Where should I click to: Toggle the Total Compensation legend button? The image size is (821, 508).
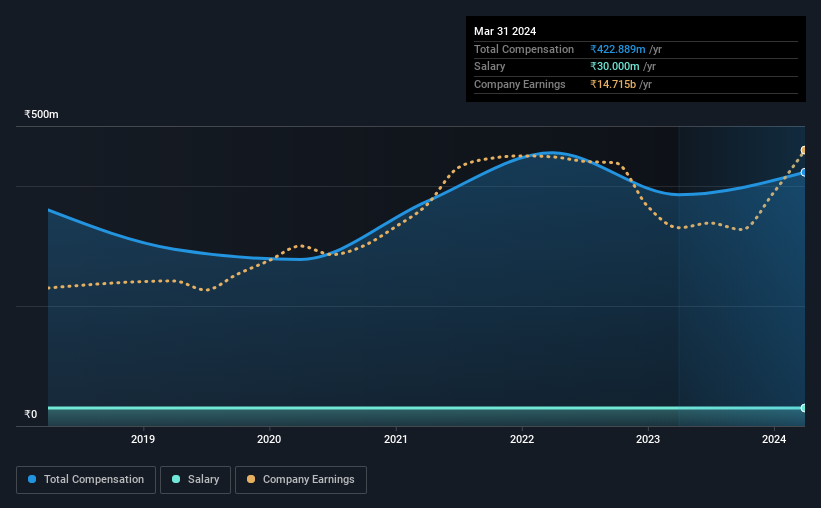tap(86, 480)
